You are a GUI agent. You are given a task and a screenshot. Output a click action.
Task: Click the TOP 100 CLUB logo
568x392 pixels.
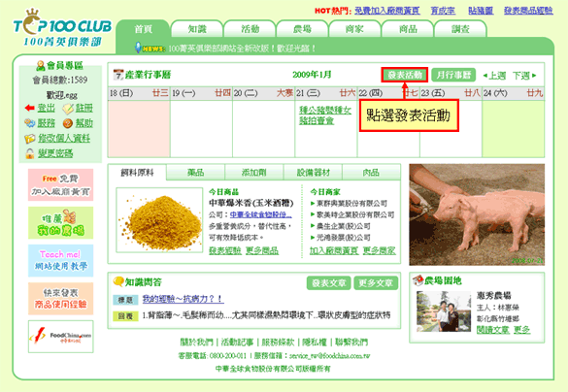62,29
